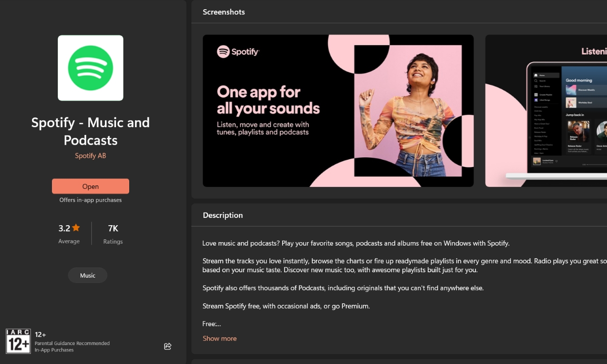Open the Spotify AB developer page
This screenshot has width=607, height=364.
click(x=90, y=155)
